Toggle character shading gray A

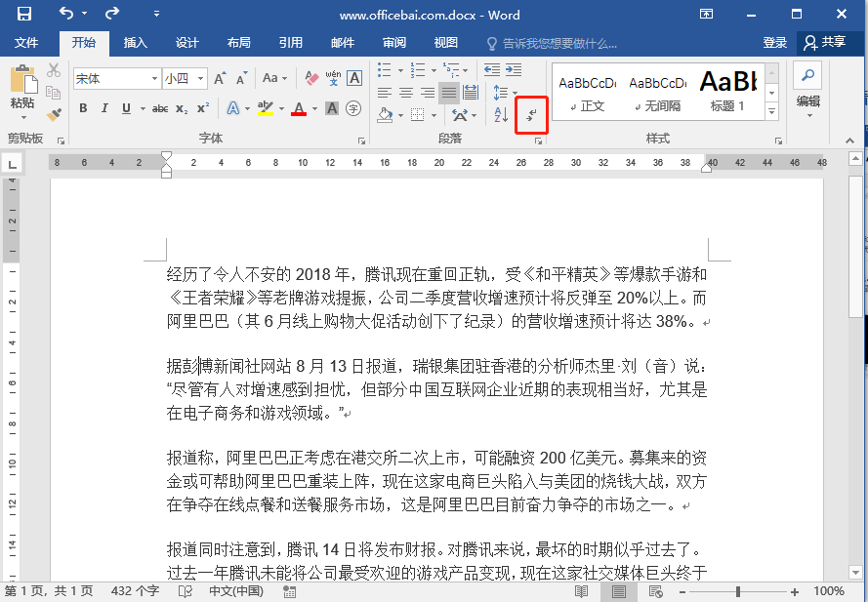(332, 108)
